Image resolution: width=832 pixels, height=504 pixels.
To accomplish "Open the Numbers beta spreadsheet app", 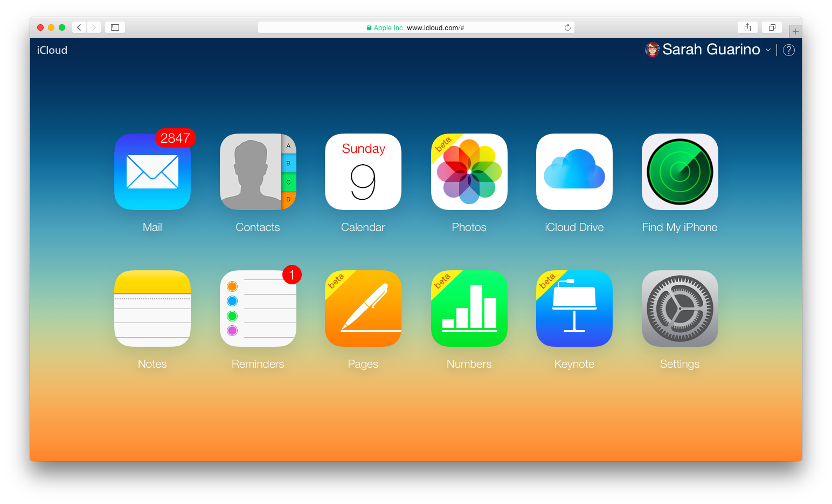I will coord(469,309).
